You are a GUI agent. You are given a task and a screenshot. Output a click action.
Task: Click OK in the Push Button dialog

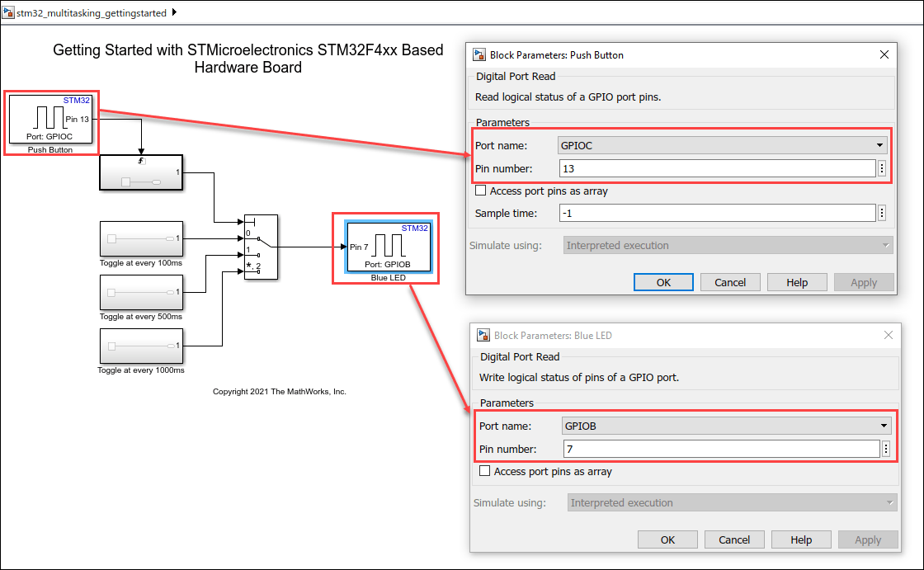(663, 282)
